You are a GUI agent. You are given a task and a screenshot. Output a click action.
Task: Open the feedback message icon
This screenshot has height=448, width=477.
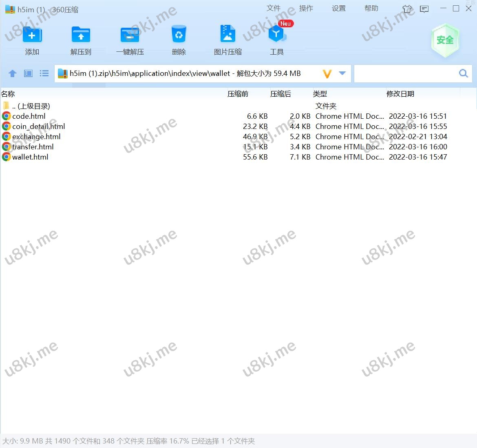tap(424, 9)
